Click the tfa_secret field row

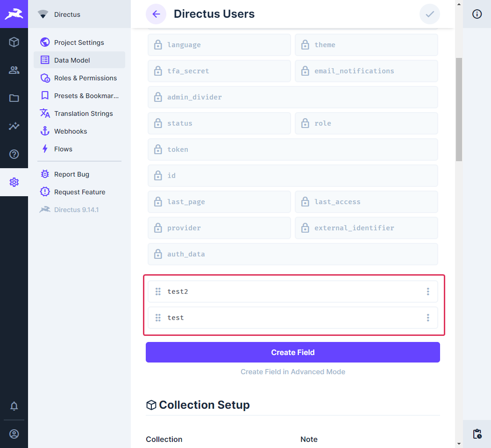point(219,71)
